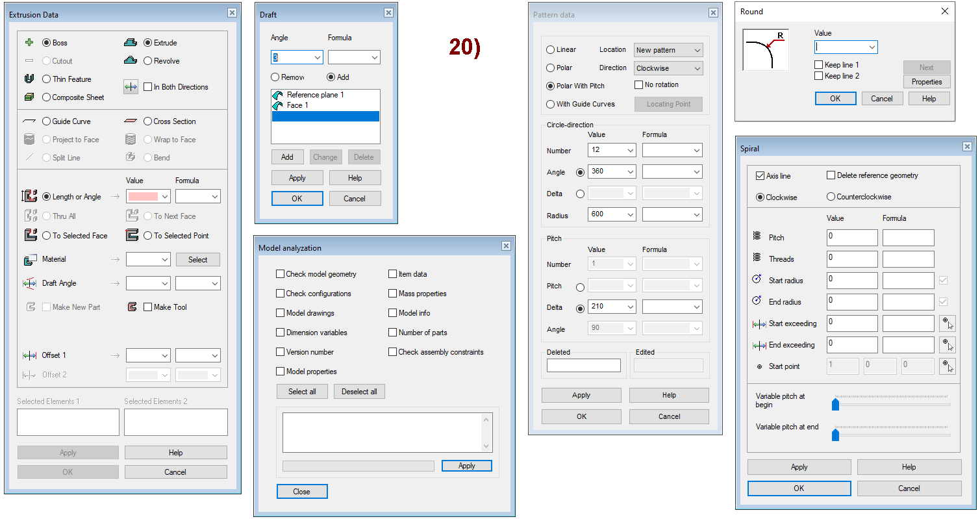Click the Select all button
980x519 pixels.
[302, 392]
